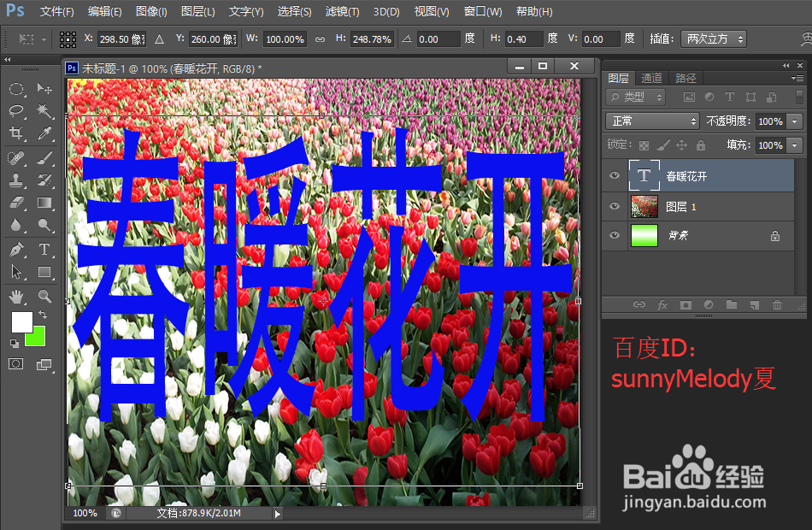This screenshot has height=530, width=812.
Task: Toggle lock all
Action: [x=701, y=145]
